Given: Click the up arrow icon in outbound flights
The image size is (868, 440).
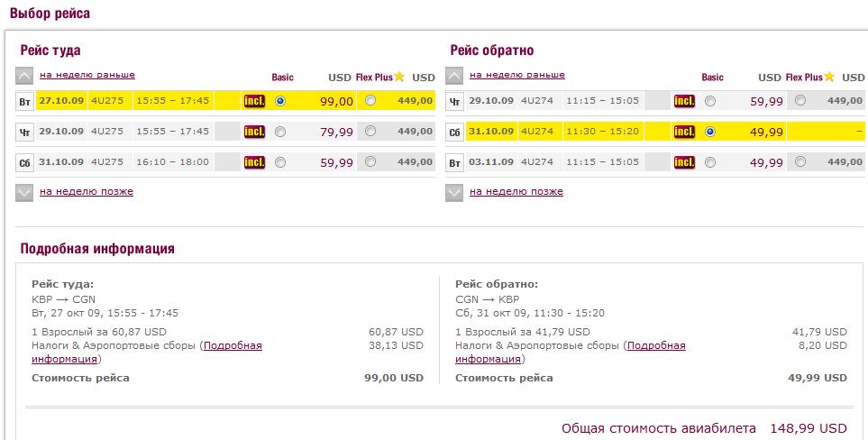Looking at the screenshot, I should coord(24,76).
